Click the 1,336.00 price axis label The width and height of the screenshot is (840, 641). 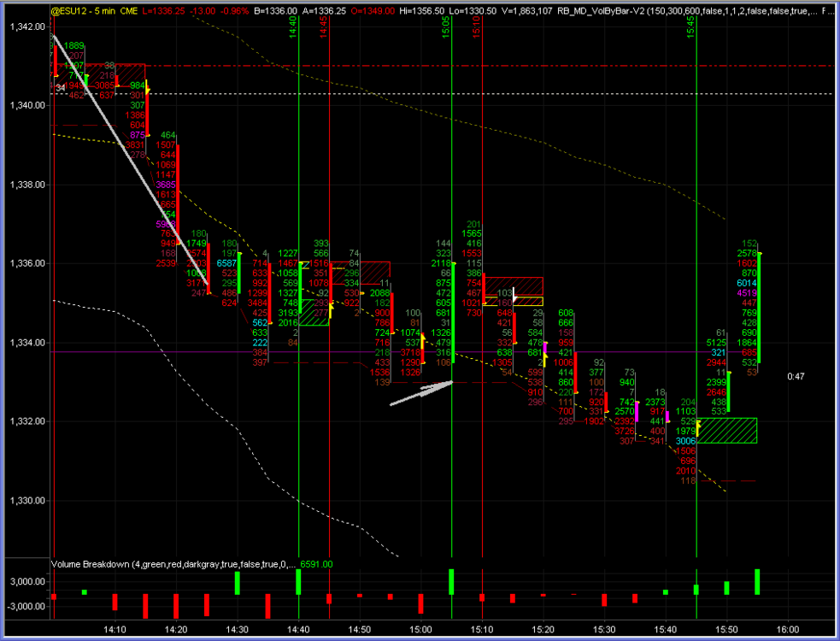click(x=27, y=264)
